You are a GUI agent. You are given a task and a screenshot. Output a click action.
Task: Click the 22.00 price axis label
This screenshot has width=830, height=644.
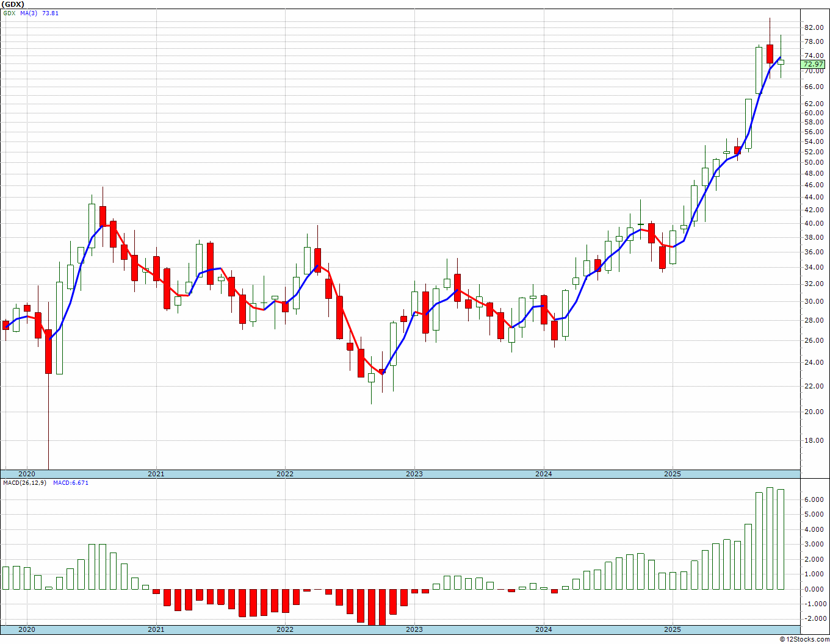[x=814, y=387]
